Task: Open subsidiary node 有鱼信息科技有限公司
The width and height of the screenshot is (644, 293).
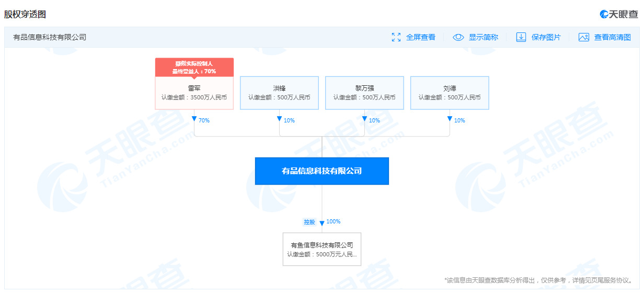Action: click(x=322, y=249)
